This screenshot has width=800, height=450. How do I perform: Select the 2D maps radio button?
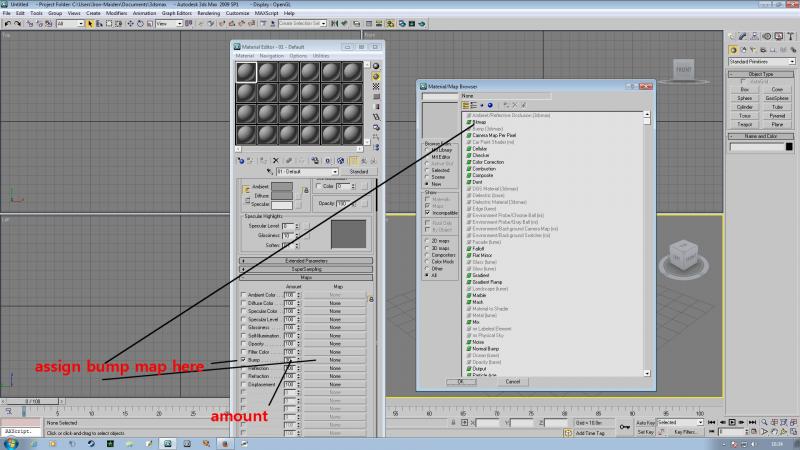(x=427, y=241)
